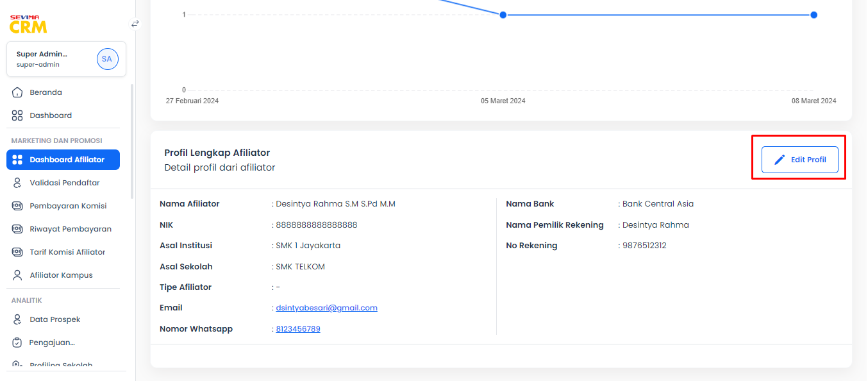Open email link dsintyabesari@gmail.com
This screenshot has width=868, height=381.
(326, 308)
